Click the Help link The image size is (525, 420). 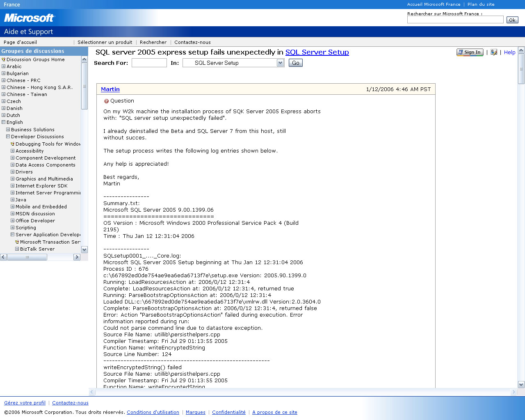(x=509, y=52)
